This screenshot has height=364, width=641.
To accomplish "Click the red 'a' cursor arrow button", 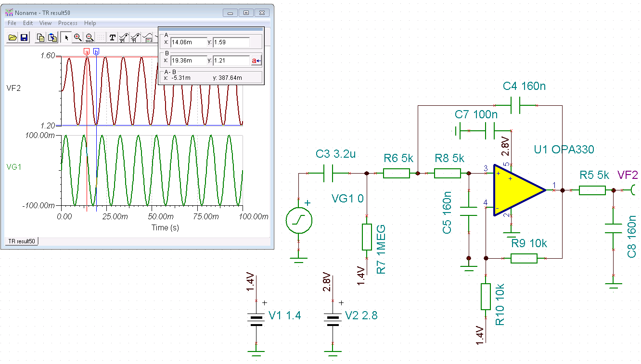I will coord(256,61).
